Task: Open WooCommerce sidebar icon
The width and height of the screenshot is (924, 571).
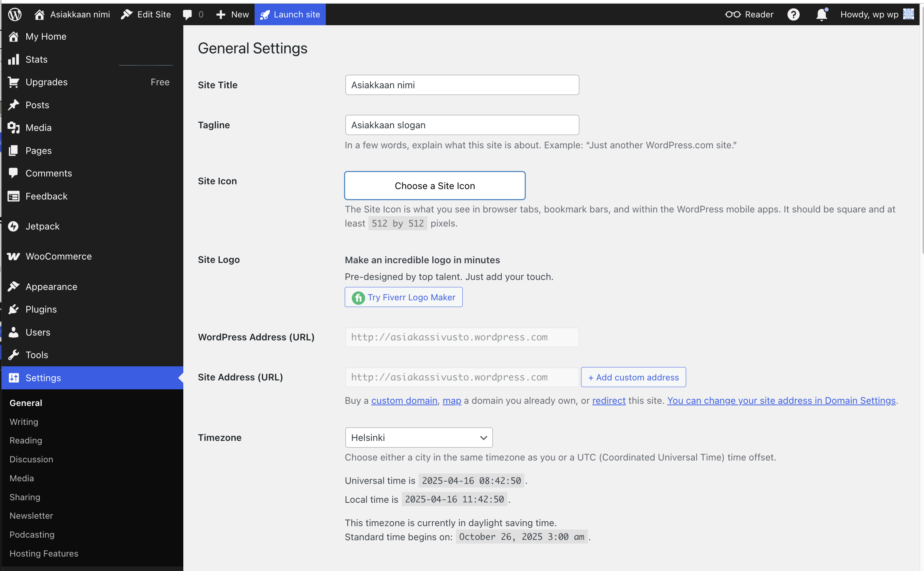Action: tap(14, 257)
